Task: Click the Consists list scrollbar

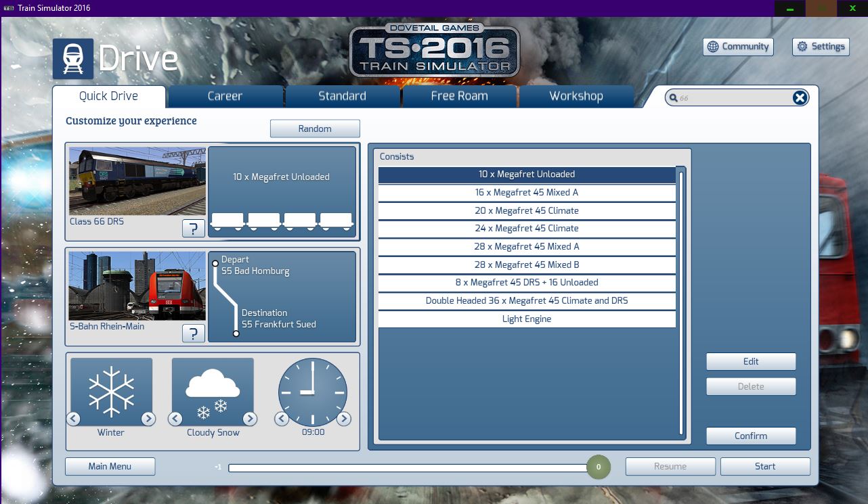Action: (x=681, y=303)
